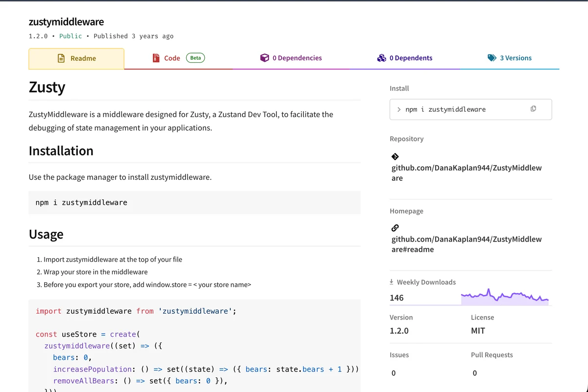Click list item Wrap your store in the middleware
The width and height of the screenshot is (588, 392).
click(96, 272)
